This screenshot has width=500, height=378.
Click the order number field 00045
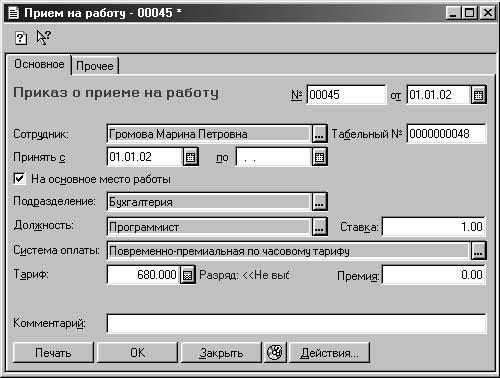[346, 95]
